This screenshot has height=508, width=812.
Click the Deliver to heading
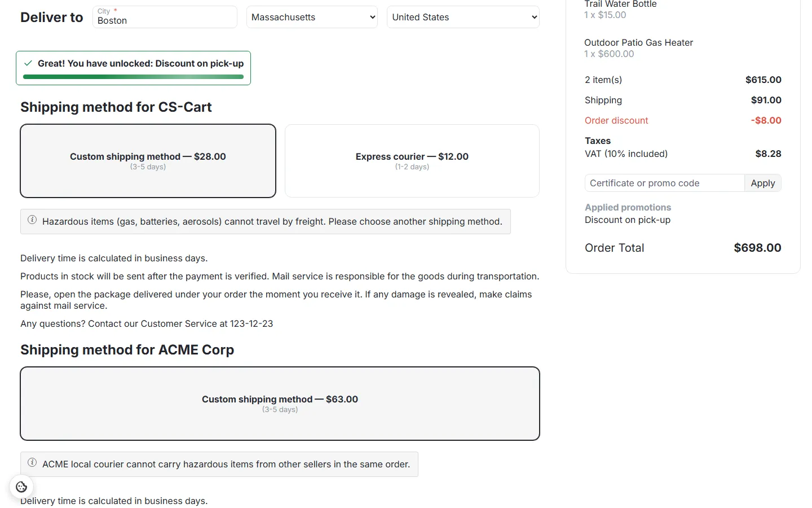[x=52, y=17]
